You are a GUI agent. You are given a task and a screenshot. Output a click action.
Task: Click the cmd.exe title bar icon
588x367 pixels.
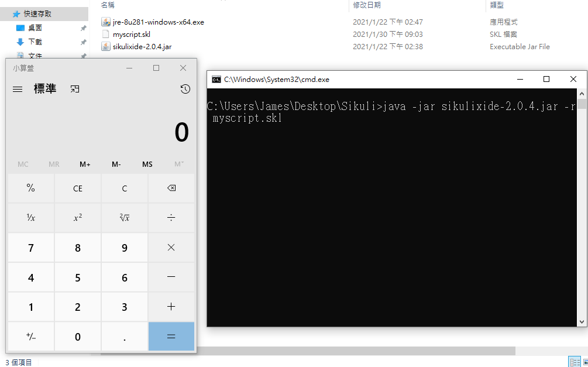click(216, 80)
